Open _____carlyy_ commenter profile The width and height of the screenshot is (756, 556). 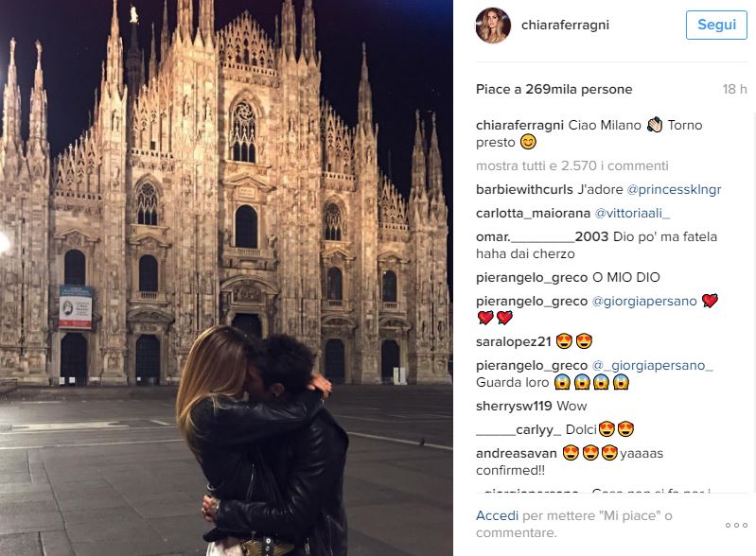(x=519, y=429)
